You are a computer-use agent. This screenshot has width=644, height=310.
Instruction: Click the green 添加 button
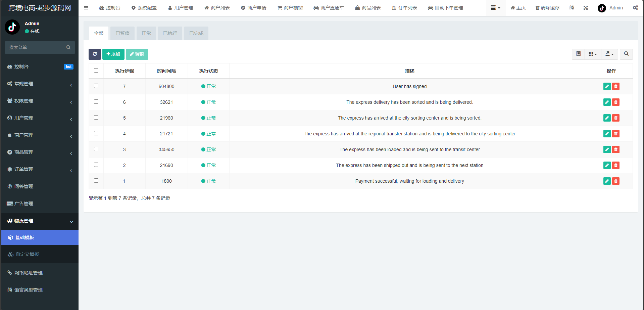click(113, 54)
